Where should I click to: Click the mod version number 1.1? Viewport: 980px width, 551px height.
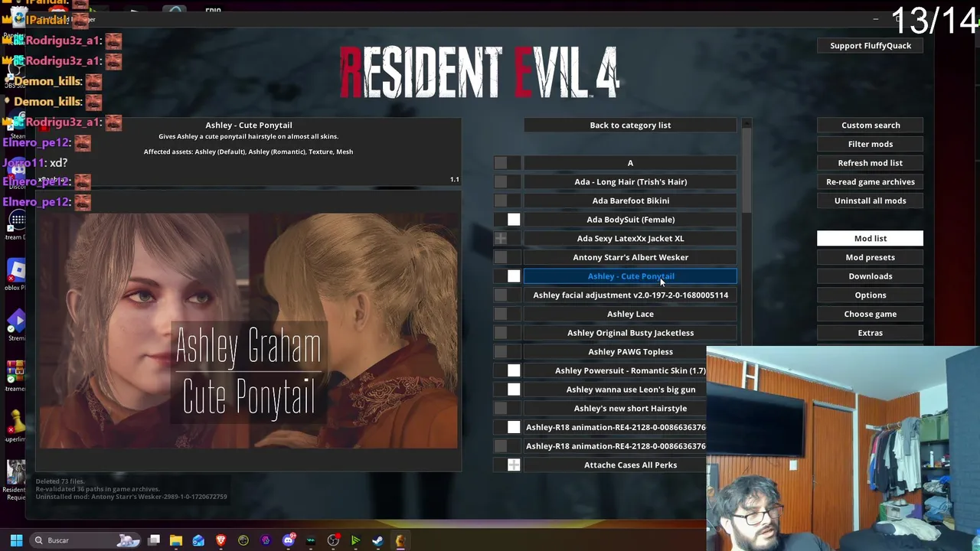click(x=454, y=180)
